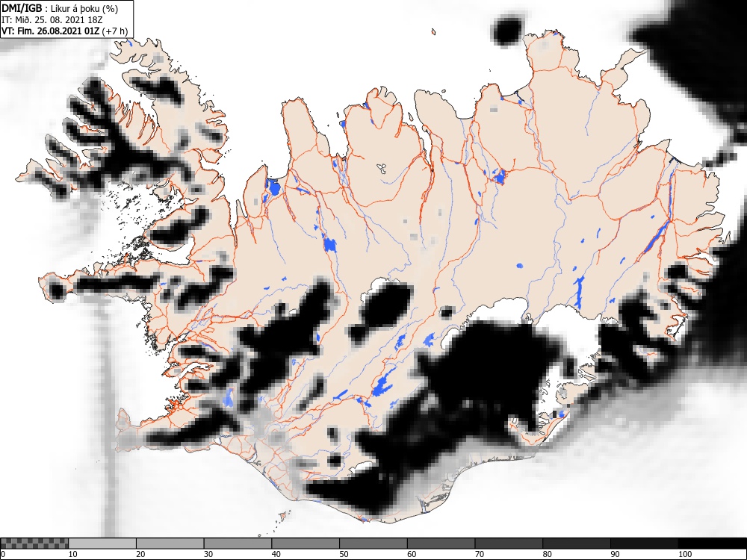This screenshot has width=747, height=560.
Task: Select the 70–80 percent legend swatch
Action: (x=509, y=544)
